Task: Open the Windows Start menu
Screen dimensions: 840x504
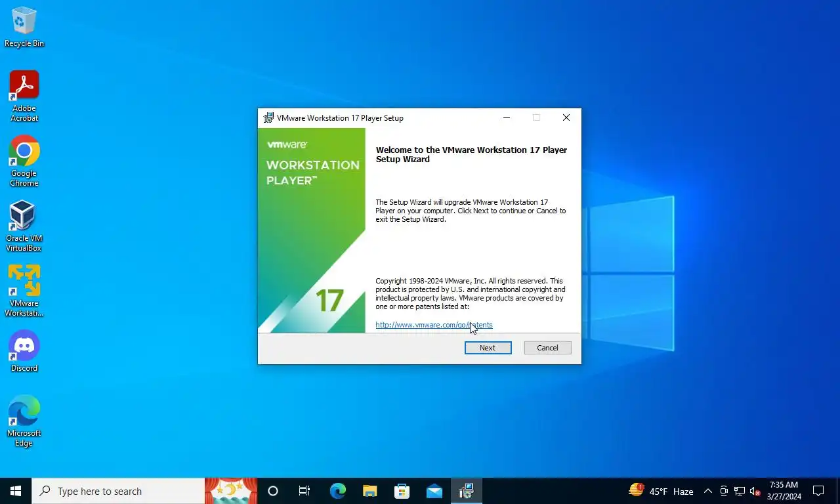Action: click(16, 491)
